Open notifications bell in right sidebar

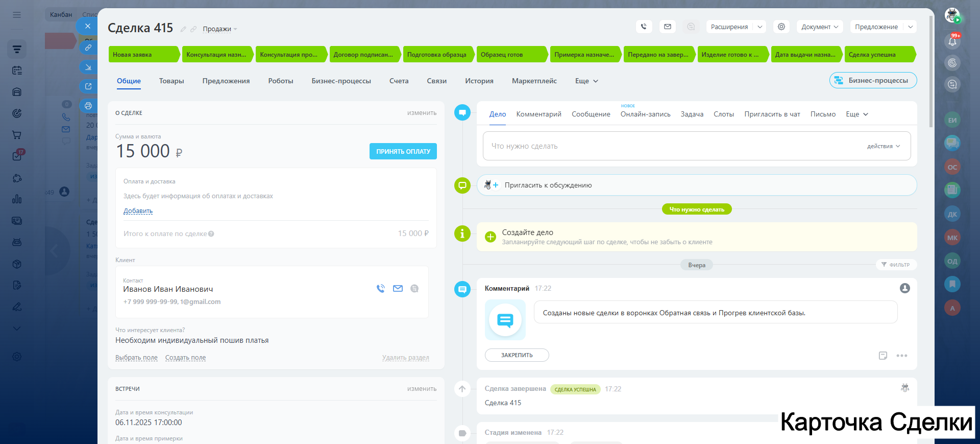(952, 42)
